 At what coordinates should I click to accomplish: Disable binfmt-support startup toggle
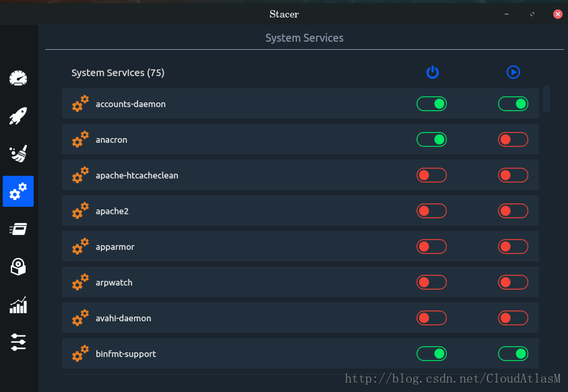tap(431, 354)
